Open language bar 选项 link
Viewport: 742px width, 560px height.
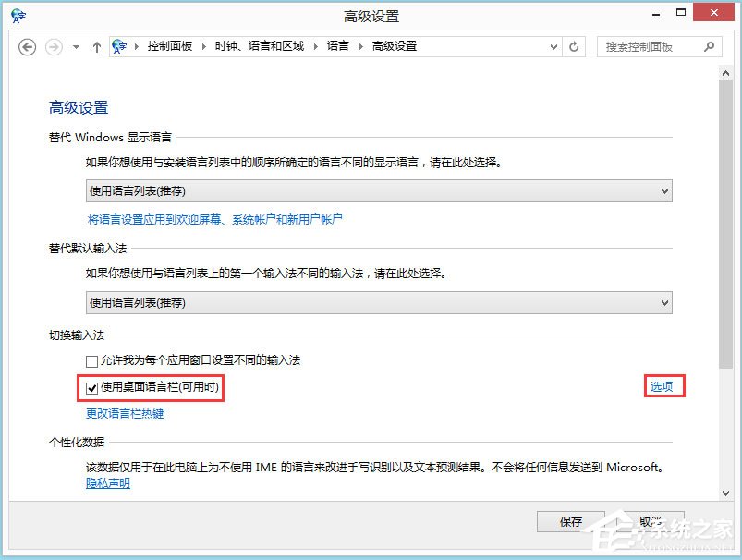click(663, 386)
